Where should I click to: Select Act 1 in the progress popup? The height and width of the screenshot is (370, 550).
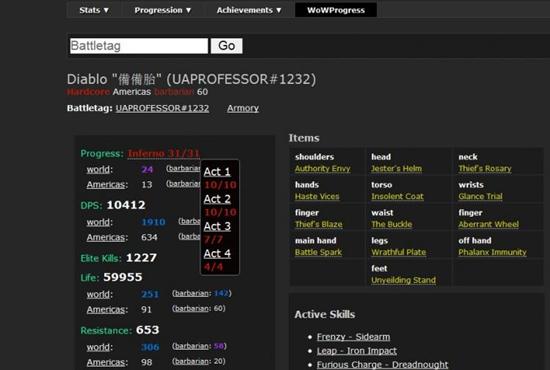217,172
